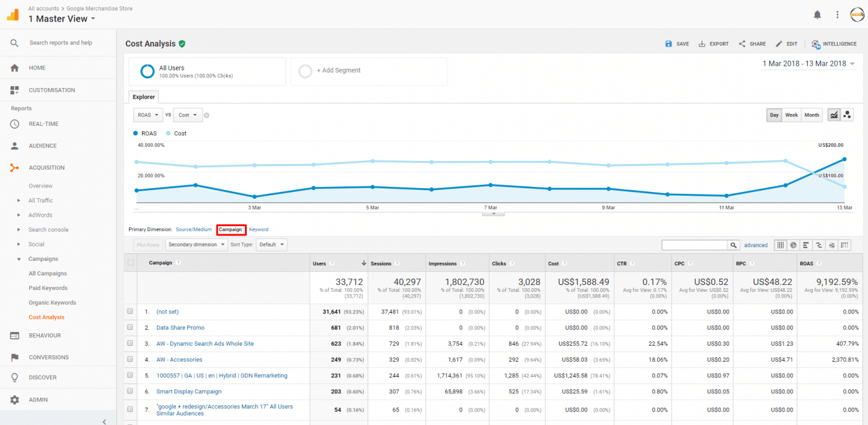Select the data table view icon
Screen dimensions: 868x425
(781, 245)
